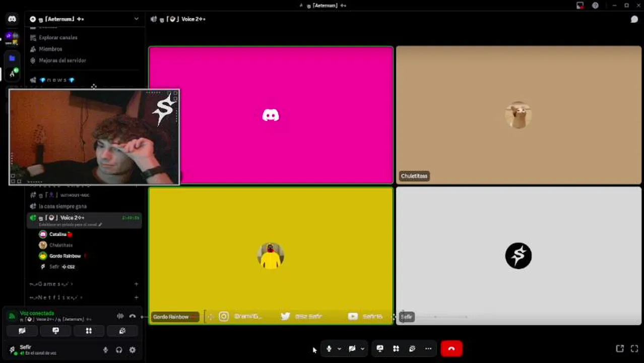Open Mejoras del servidor
Screen dimensions: 644x363
(62, 60)
